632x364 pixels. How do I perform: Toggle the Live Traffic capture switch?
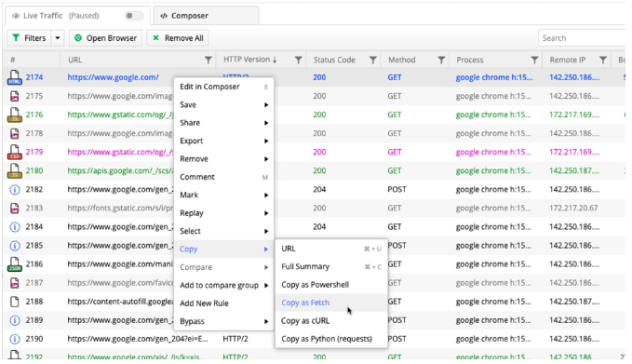pos(134,16)
